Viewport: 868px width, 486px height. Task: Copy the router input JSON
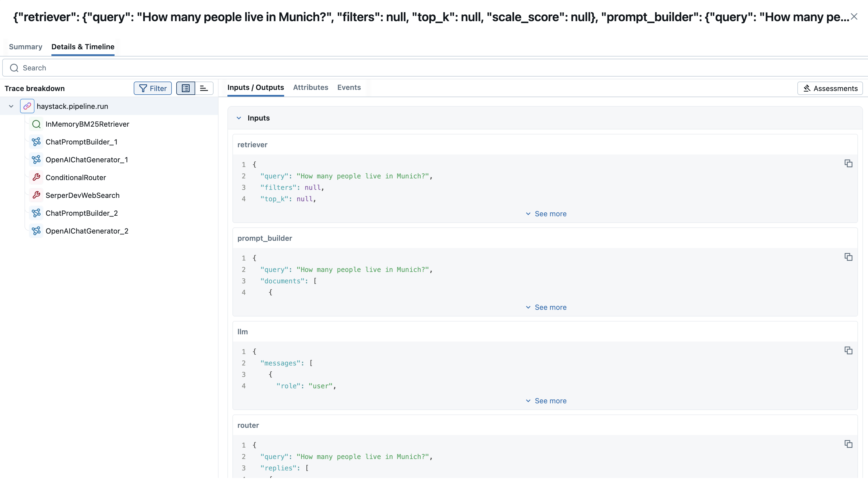[849, 444]
